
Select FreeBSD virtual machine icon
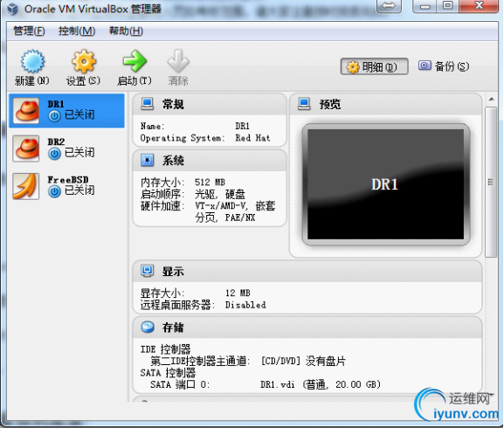[26, 186]
